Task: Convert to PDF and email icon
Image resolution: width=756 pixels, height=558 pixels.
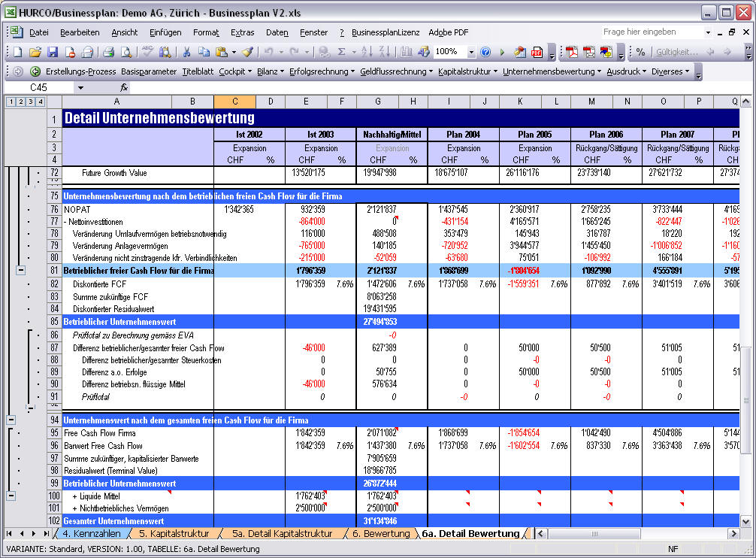Action: point(588,52)
